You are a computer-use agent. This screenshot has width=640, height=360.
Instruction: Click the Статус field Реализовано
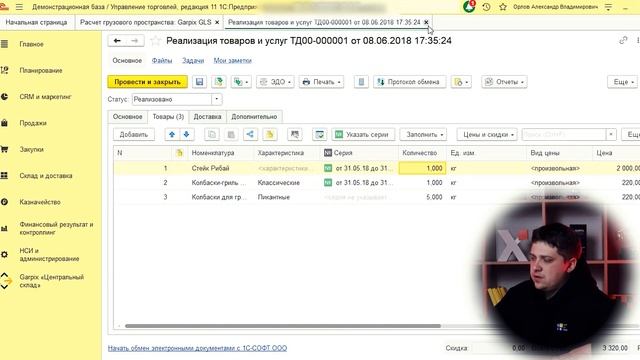[x=172, y=99]
